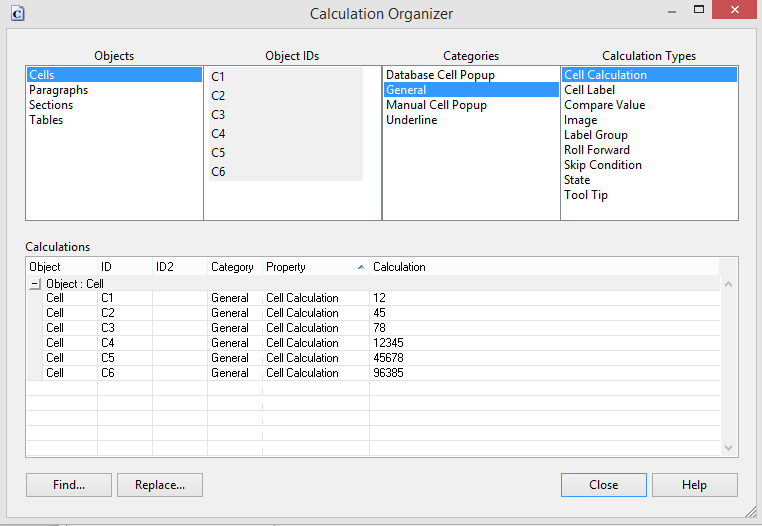Image resolution: width=762 pixels, height=526 pixels.
Task: Select Paragraphs in the Objects list
Action: pyautogui.click(x=58, y=90)
